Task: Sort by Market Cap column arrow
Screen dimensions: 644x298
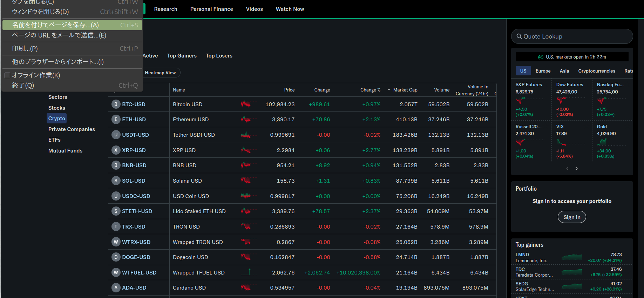Action: point(389,90)
